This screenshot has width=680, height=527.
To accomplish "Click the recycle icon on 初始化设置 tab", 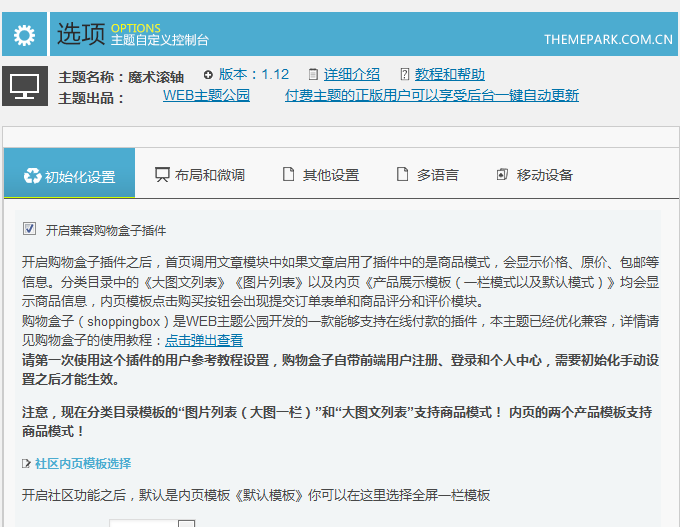I will 32,176.
